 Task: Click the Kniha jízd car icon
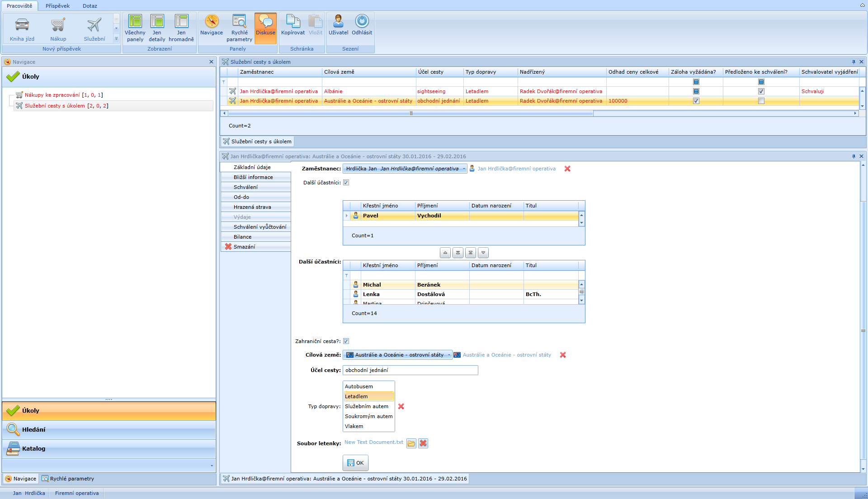[22, 25]
